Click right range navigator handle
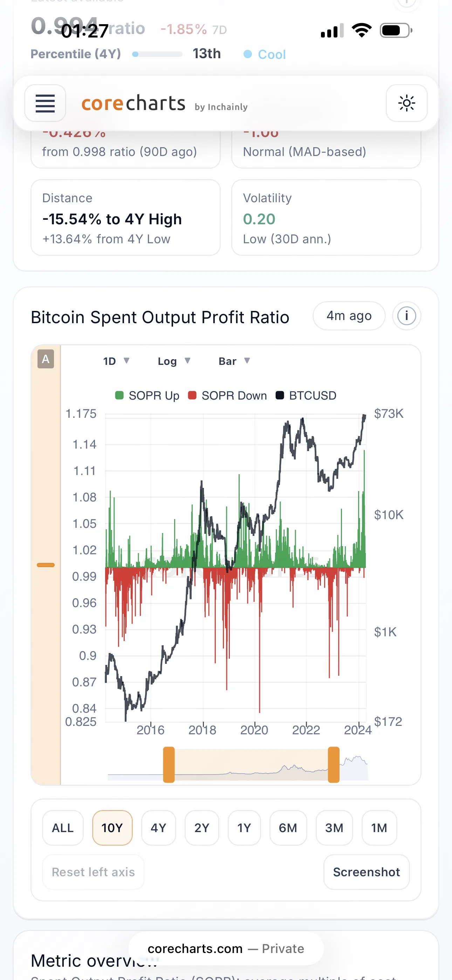 pos(334,765)
